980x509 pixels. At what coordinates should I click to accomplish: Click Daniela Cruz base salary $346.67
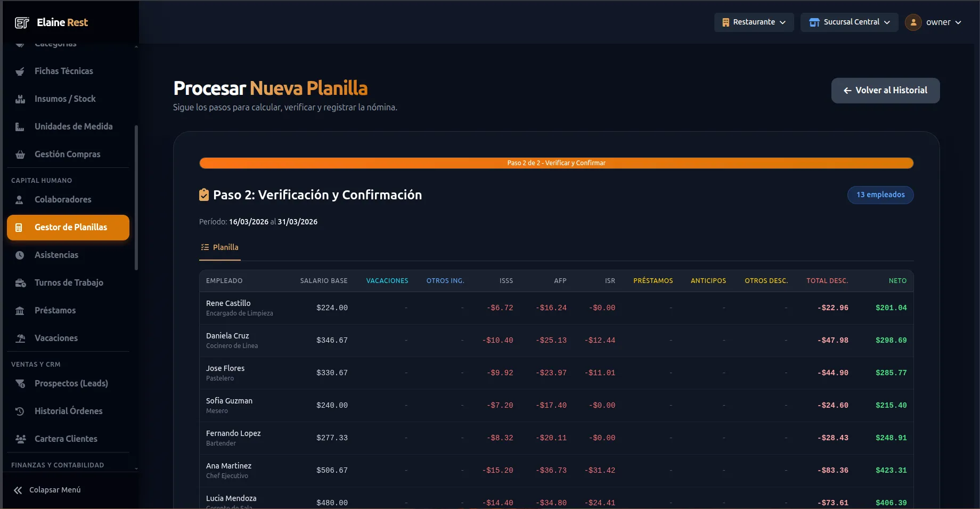tap(332, 341)
